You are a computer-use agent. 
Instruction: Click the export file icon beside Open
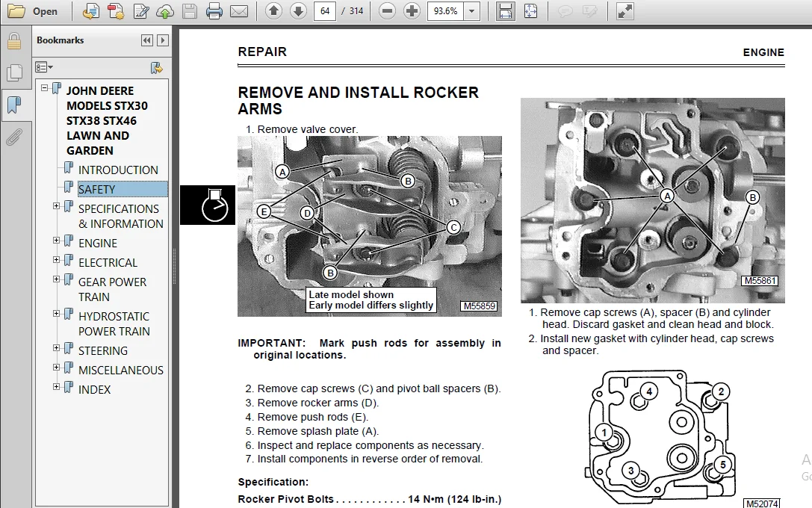(91, 11)
